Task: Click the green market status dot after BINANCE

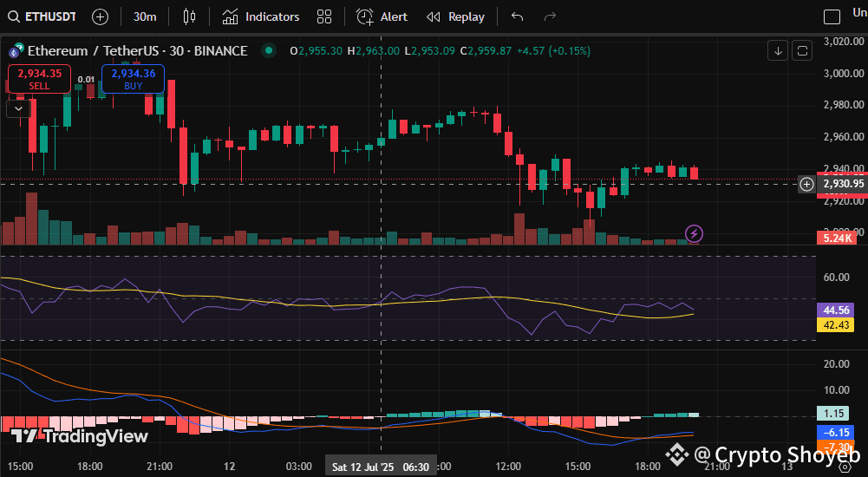Action: coord(271,51)
